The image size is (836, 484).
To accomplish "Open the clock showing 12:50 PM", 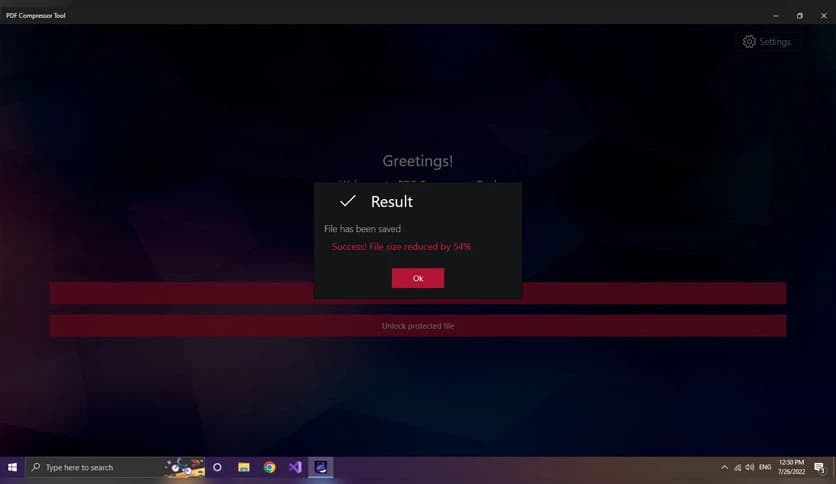I will pos(791,467).
